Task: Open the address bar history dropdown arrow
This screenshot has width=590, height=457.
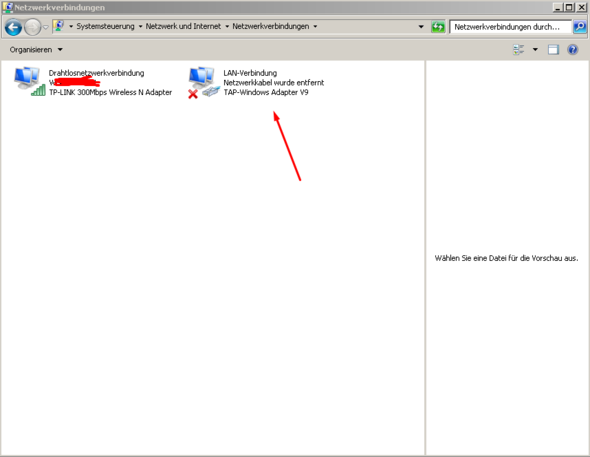Action: pyautogui.click(x=421, y=27)
